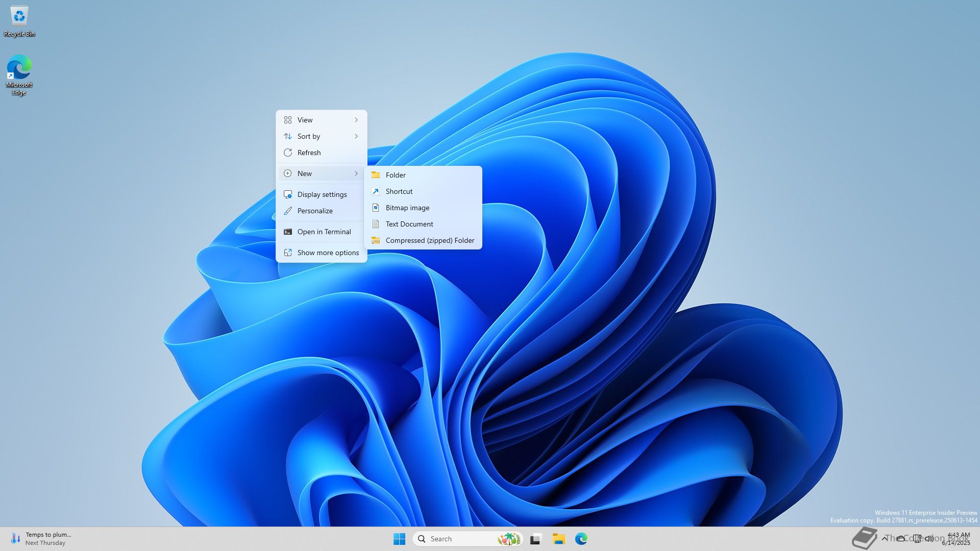The image size is (980, 551).
Task: Expand the hidden system tray icons chevron
Action: coord(885,538)
